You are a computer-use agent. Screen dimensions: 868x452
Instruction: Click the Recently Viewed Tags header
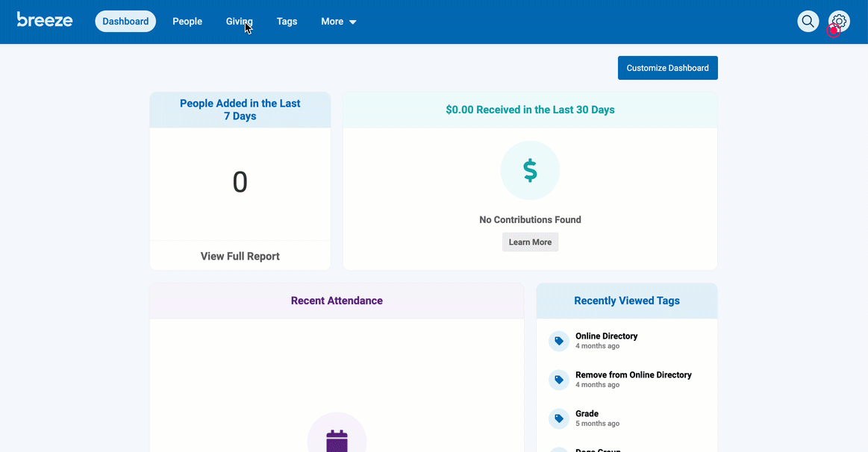627,301
